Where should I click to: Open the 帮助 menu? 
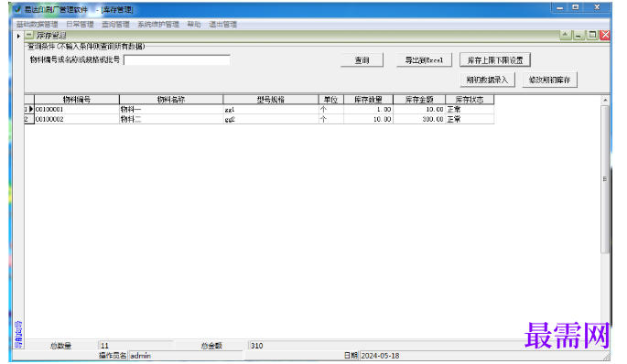click(x=194, y=25)
